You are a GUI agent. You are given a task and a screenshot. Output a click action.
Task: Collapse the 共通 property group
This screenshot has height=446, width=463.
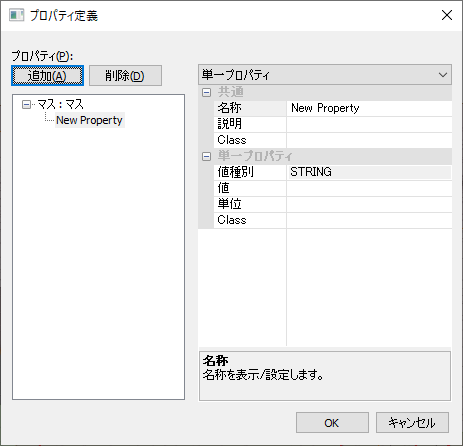[206, 92]
